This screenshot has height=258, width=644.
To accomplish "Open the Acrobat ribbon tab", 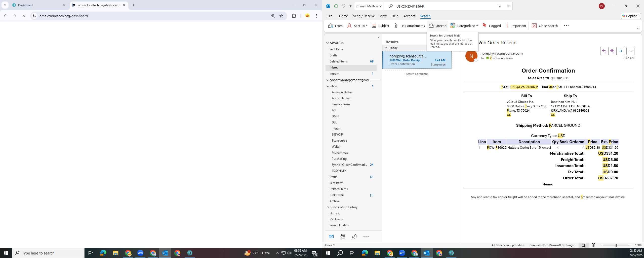I will tap(409, 16).
